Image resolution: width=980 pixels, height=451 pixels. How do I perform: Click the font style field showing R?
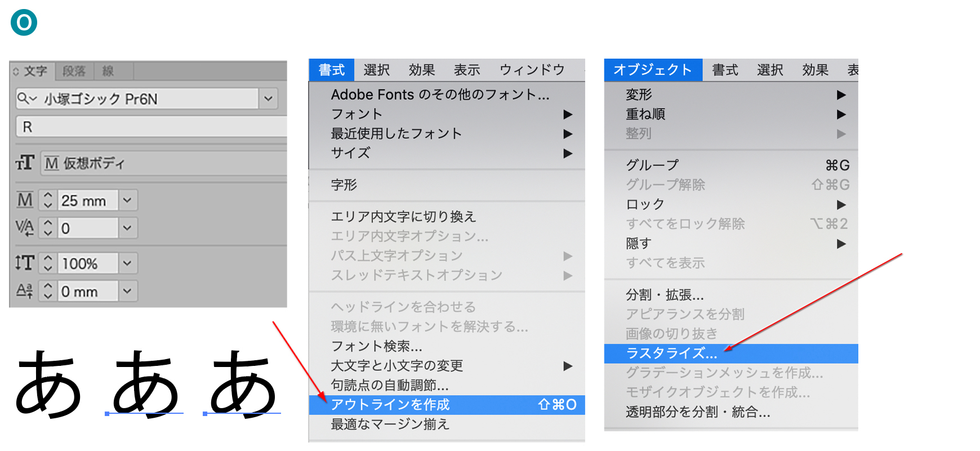tap(152, 127)
